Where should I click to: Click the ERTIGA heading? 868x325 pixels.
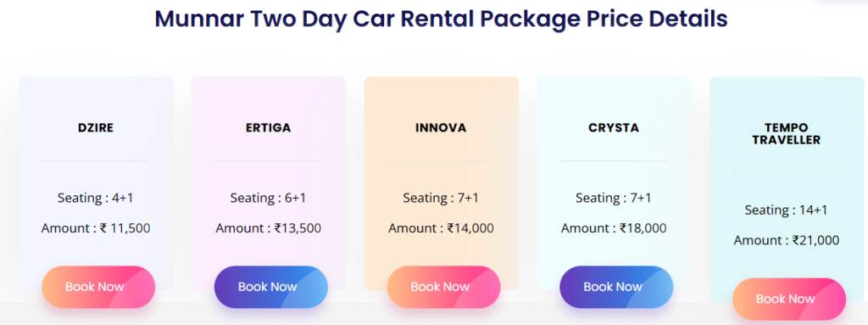(x=269, y=128)
